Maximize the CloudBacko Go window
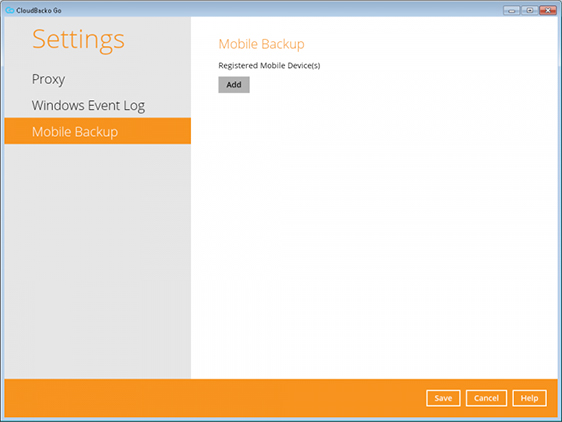Image resolution: width=562 pixels, height=422 pixels. pyautogui.click(x=529, y=10)
